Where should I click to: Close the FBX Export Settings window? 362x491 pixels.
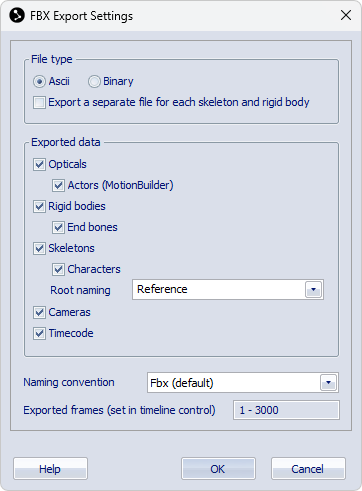click(x=346, y=15)
